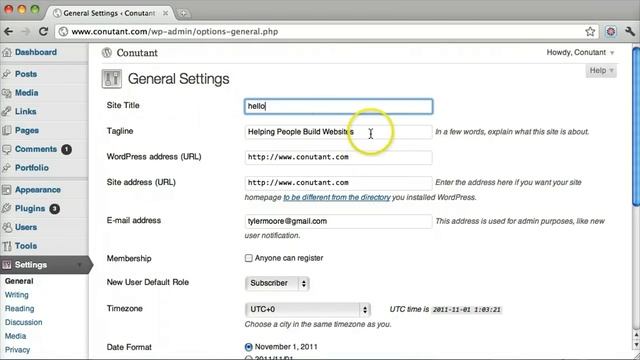Collapse the Settings menu arrow
Viewport: 640px width, 360px height.
[x=80, y=265]
